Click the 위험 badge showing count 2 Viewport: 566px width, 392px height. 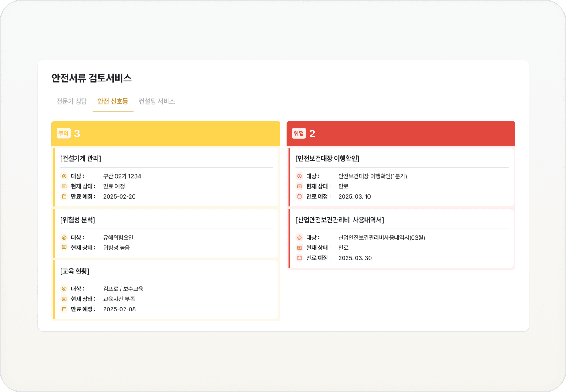[300, 133]
